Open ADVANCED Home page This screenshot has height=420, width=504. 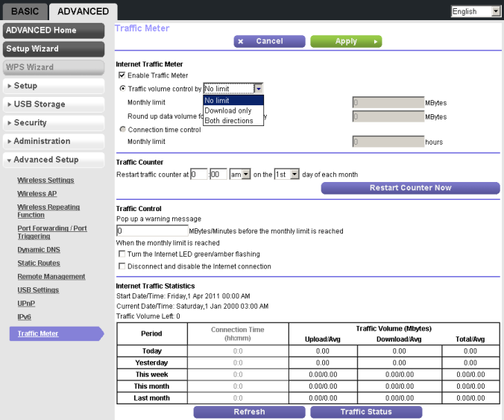click(54, 31)
